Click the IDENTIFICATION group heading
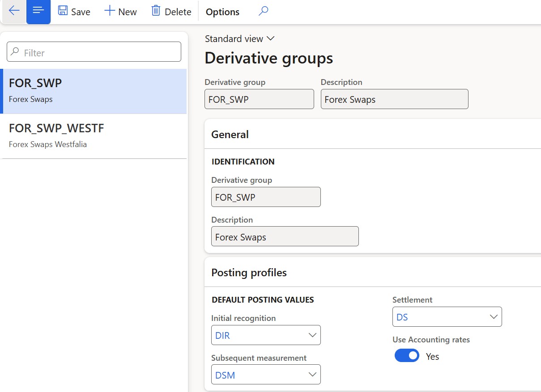541x392 pixels. point(243,162)
